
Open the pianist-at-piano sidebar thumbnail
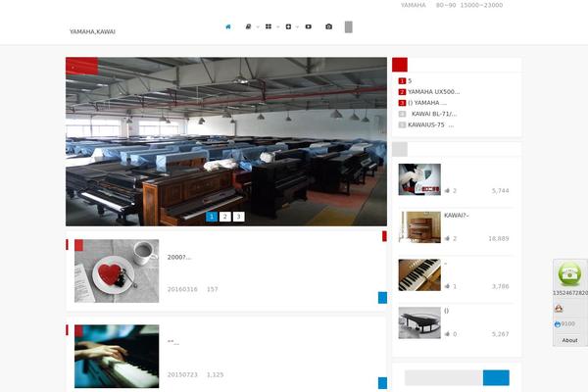[x=419, y=179]
